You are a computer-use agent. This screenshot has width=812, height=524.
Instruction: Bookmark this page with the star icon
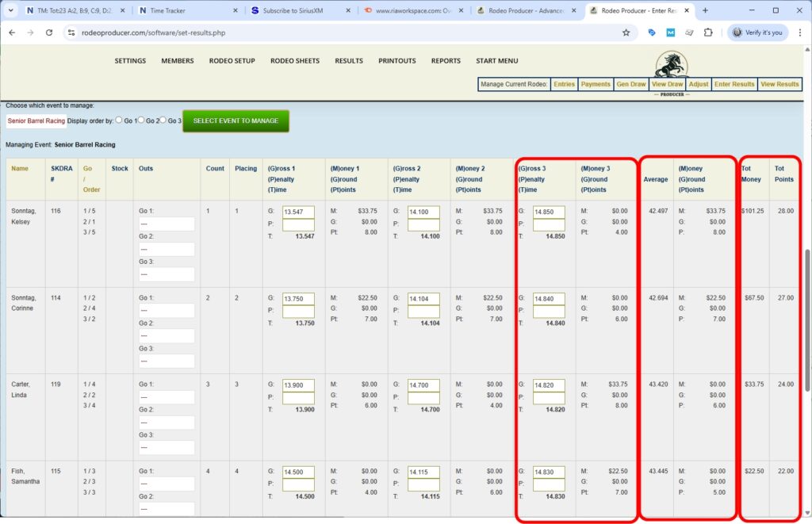(x=626, y=33)
